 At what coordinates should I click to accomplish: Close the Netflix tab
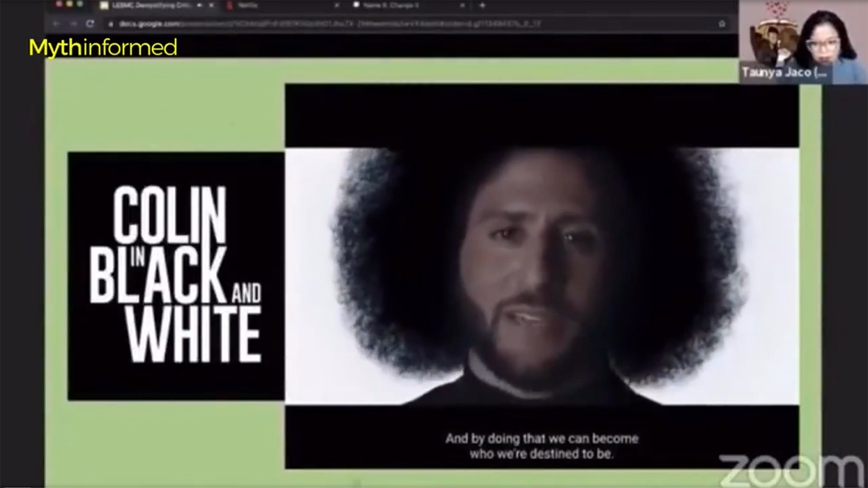pyautogui.click(x=337, y=5)
